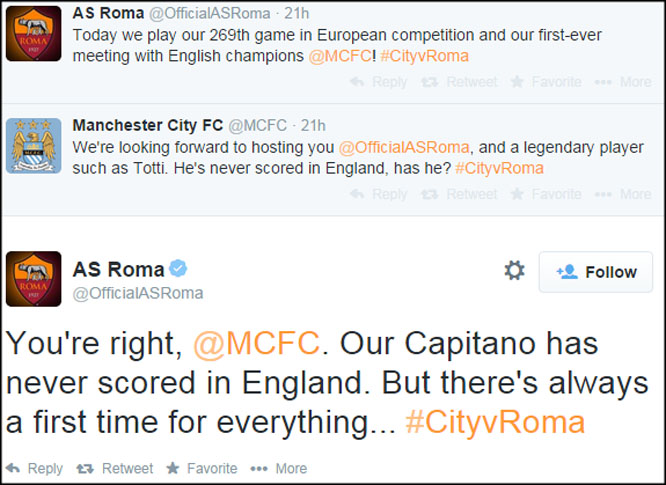The height and width of the screenshot is (485, 666).
Task: Reply to the first AS Roma tweet
Action: (x=378, y=82)
